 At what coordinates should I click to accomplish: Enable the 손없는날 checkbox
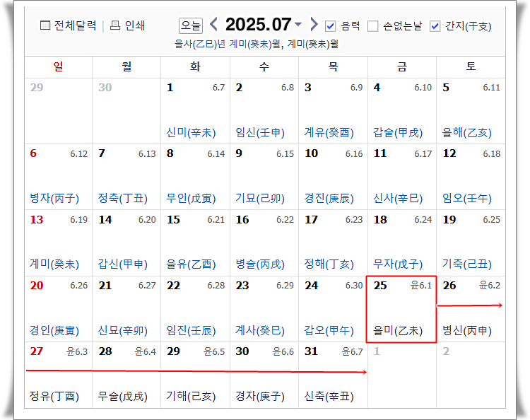point(372,26)
